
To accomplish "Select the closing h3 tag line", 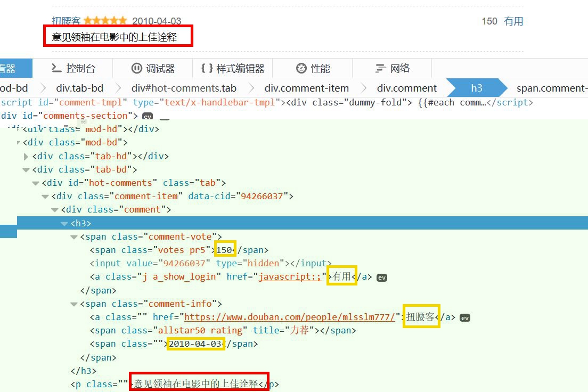I will [x=83, y=371].
